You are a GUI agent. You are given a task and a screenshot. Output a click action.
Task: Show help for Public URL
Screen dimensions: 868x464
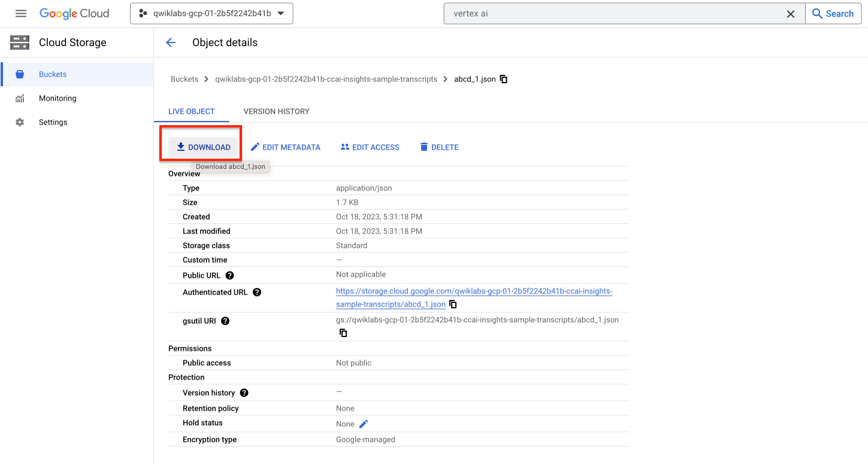click(229, 275)
